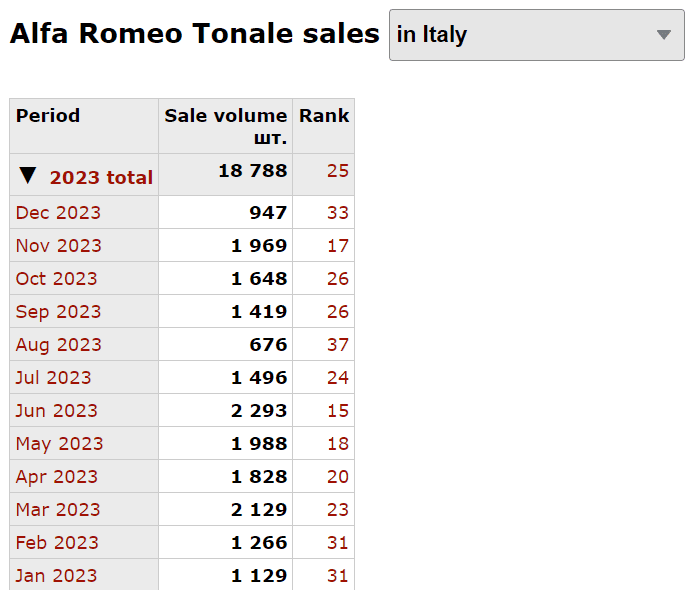Viewport: 698px width, 590px height.
Task: Open the Mar 2023 period link
Action: pyautogui.click(x=58, y=509)
